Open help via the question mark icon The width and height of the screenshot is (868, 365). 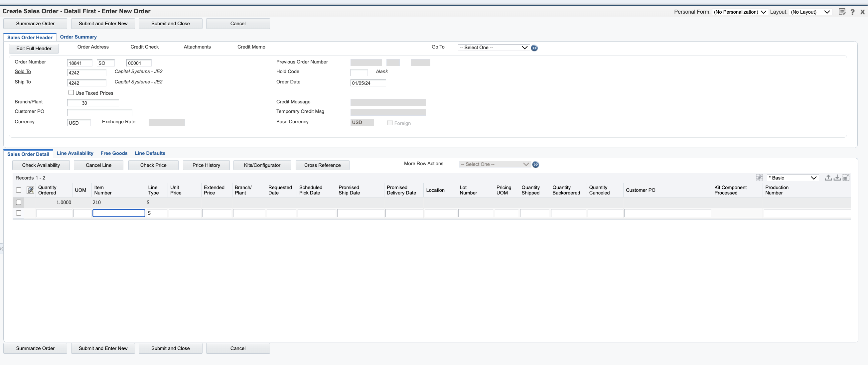click(852, 12)
